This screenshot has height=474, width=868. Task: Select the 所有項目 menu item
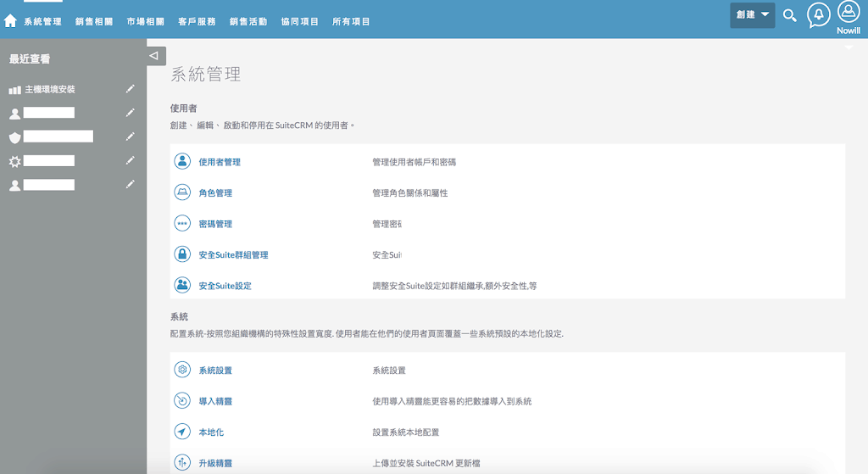click(351, 21)
